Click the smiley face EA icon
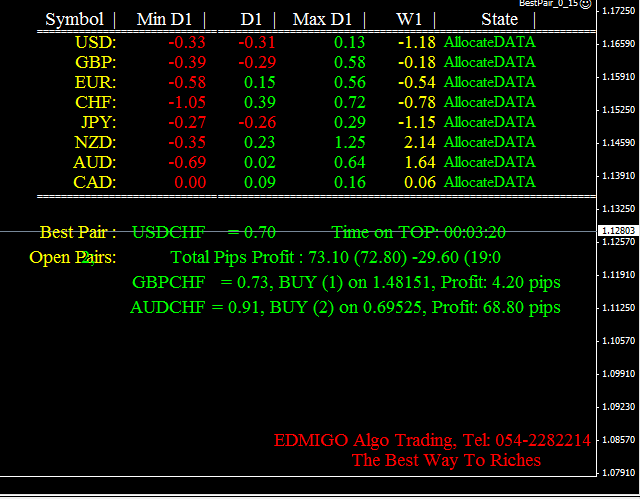The height and width of the screenshot is (499, 640). [586, 4]
